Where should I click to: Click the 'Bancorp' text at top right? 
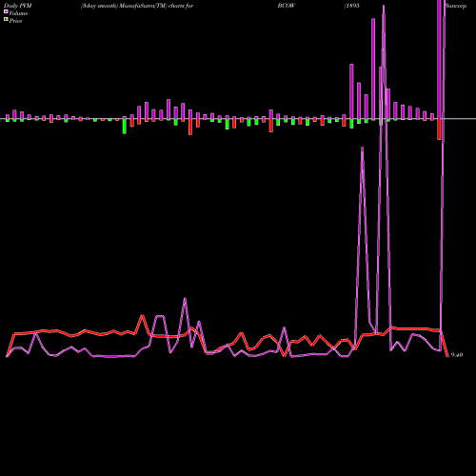click(456, 6)
